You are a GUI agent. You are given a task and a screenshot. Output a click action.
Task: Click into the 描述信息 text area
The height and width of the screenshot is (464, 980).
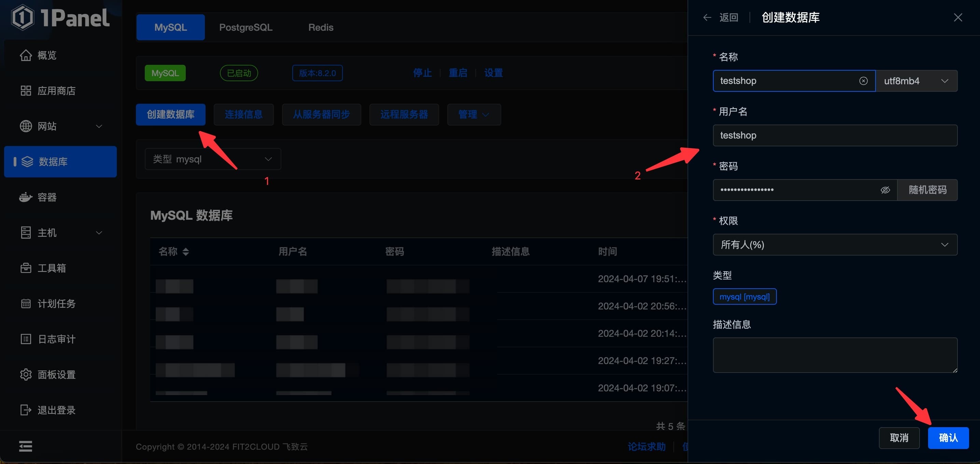(x=835, y=355)
